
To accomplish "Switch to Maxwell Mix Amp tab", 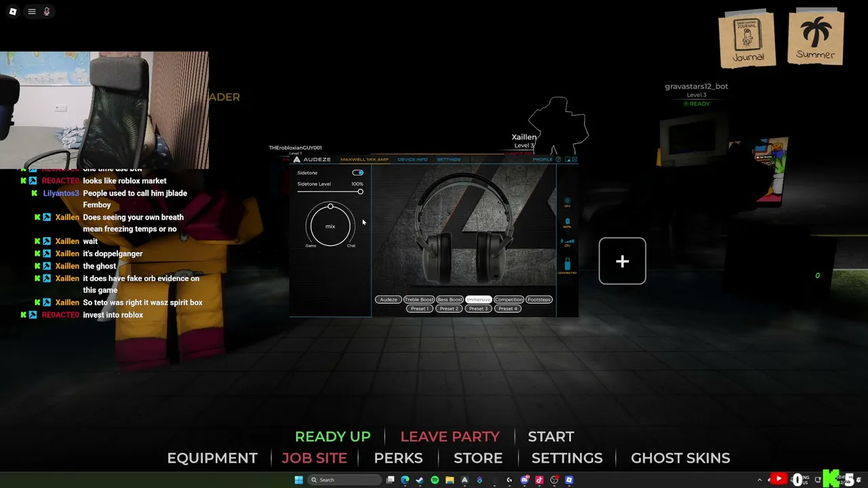I will point(364,159).
